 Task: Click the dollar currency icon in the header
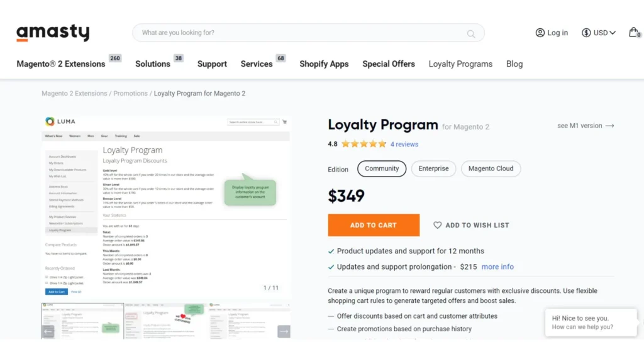point(586,32)
